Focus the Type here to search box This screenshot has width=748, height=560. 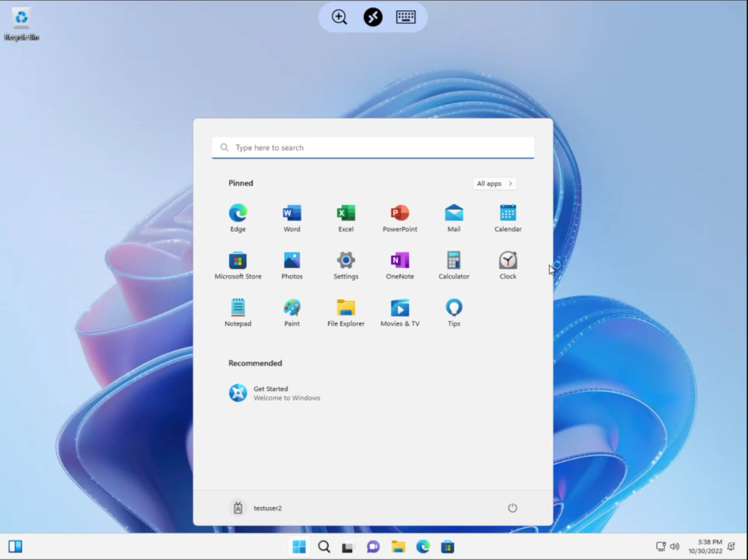[373, 148]
